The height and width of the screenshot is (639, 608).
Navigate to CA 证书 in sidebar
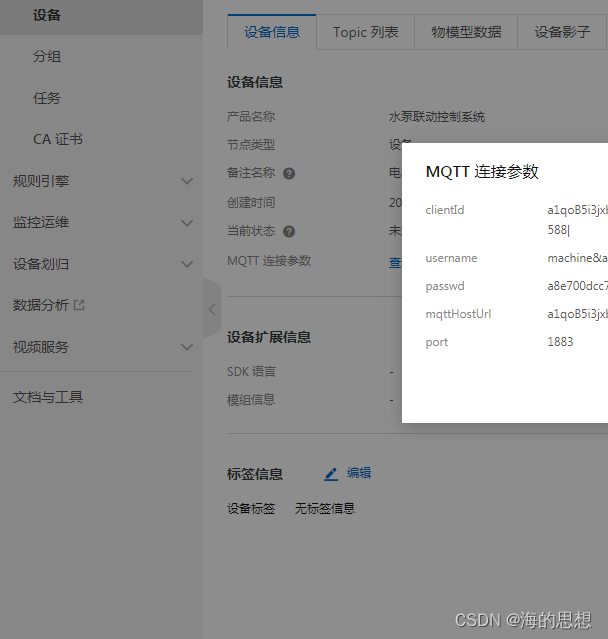point(58,139)
